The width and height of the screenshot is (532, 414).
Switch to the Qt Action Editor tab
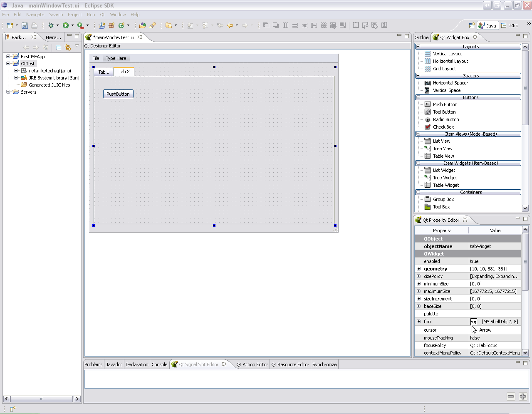pos(252,364)
